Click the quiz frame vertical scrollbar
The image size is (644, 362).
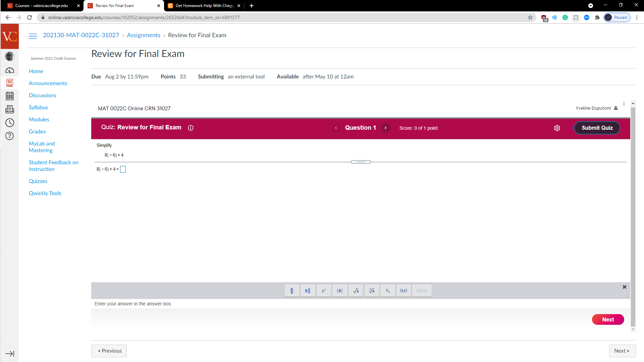pyautogui.click(x=633, y=215)
